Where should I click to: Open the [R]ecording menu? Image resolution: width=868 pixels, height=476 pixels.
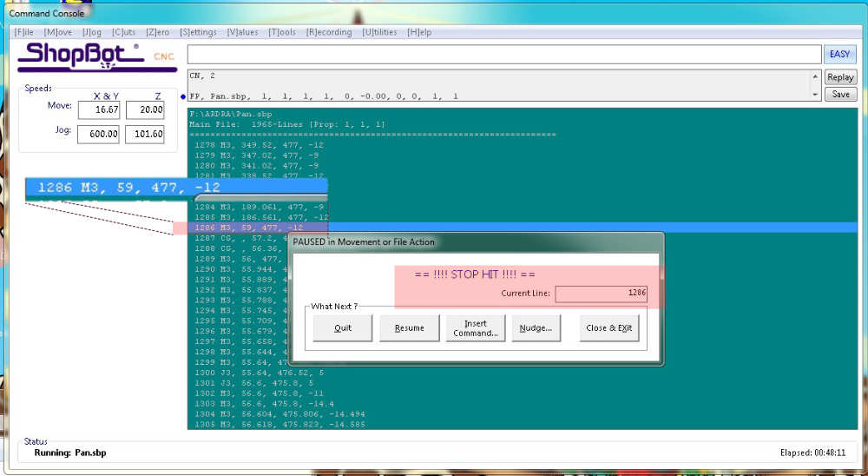pyautogui.click(x=329, y=32)
